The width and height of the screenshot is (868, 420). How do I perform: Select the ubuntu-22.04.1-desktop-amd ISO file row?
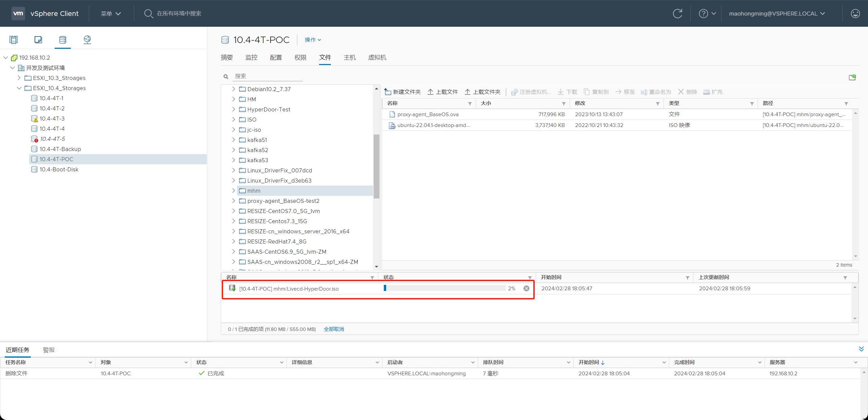pyautogui.click(x=617, y=125)
